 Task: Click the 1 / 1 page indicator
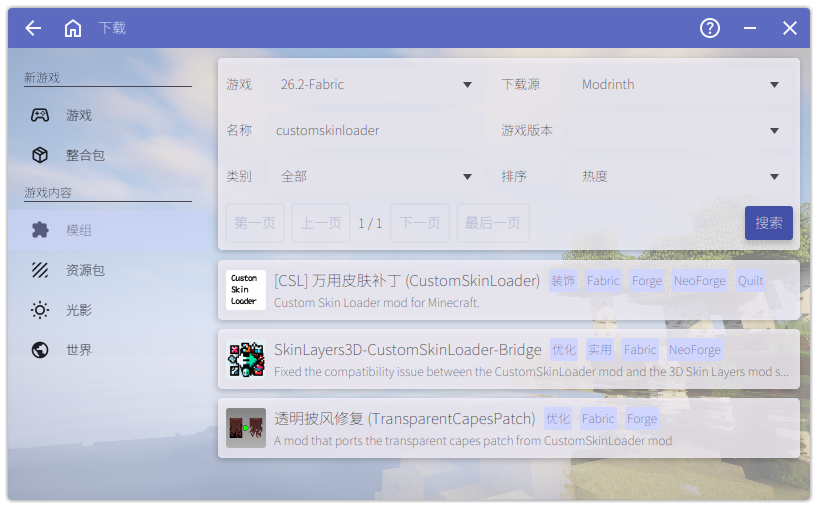pos(370,223)
